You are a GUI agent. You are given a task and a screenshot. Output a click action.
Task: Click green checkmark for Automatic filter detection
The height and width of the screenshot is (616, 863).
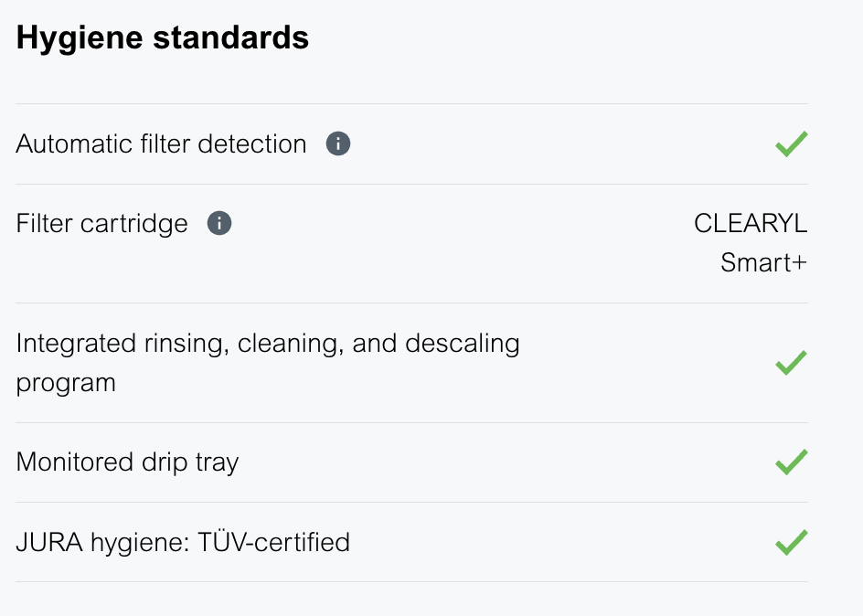(x=791, y=144)
